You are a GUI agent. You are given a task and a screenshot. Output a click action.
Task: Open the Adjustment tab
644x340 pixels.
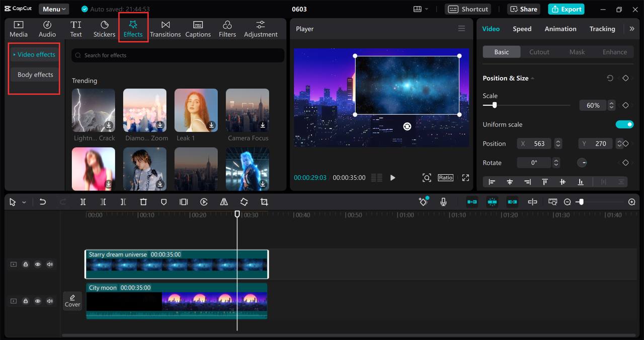pyautogui.click(x=261, y=29)
